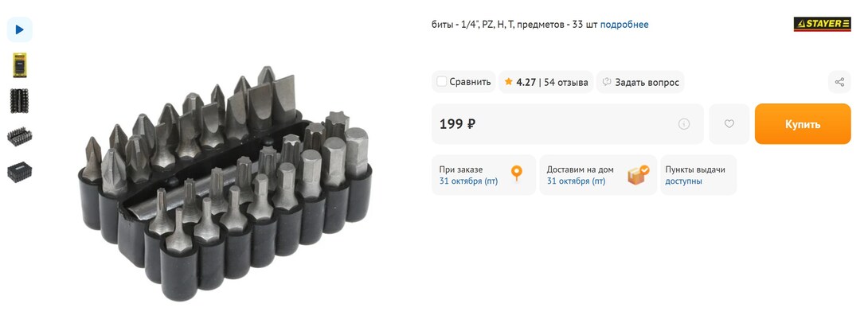
Task: Open the share icon
Action: [840, 82]
